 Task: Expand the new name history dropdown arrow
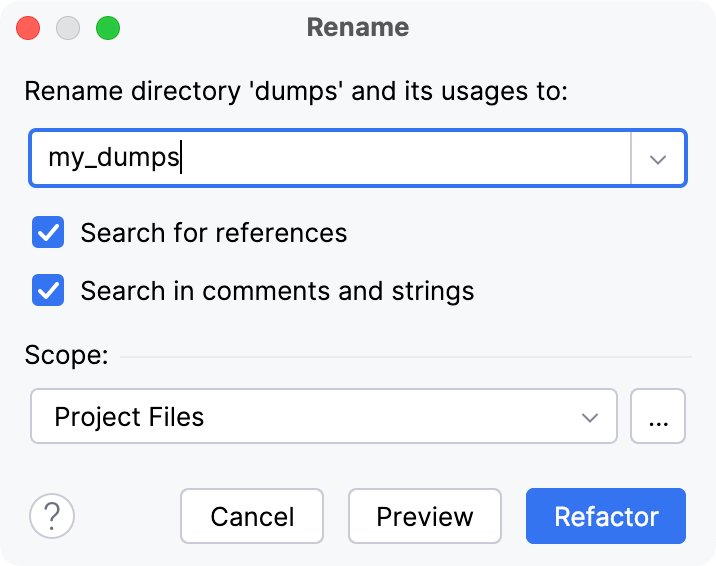[x=658, y=159]
